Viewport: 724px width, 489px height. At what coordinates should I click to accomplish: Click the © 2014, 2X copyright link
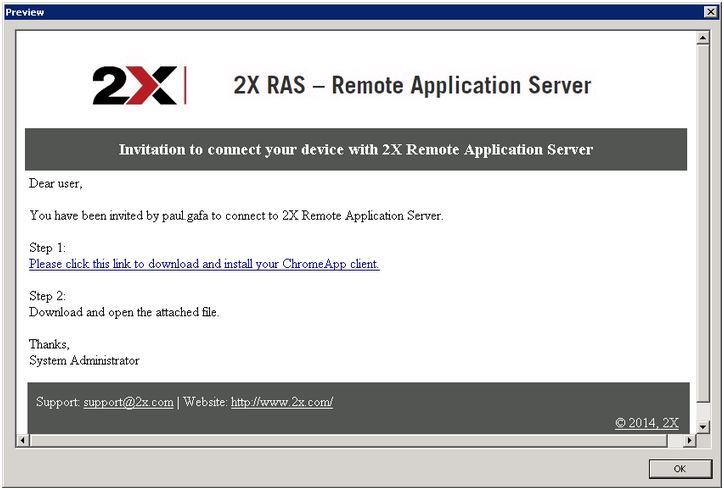tap(646, 423)
